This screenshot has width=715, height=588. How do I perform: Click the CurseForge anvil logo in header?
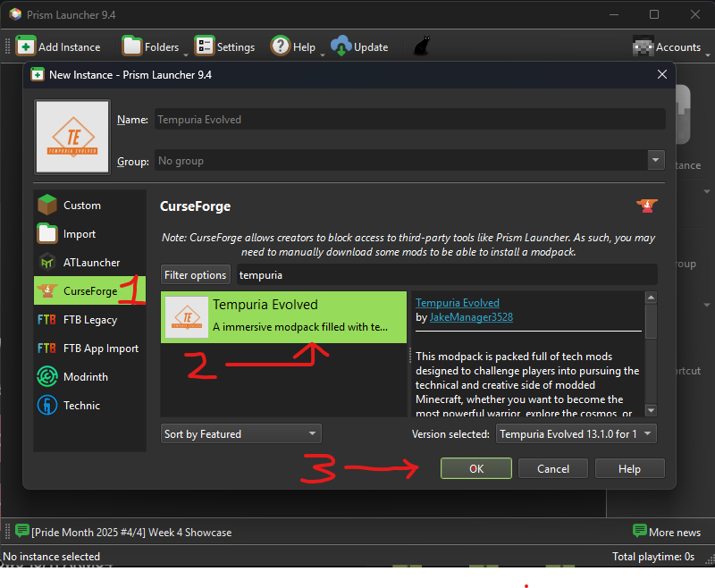click(647, 206)
